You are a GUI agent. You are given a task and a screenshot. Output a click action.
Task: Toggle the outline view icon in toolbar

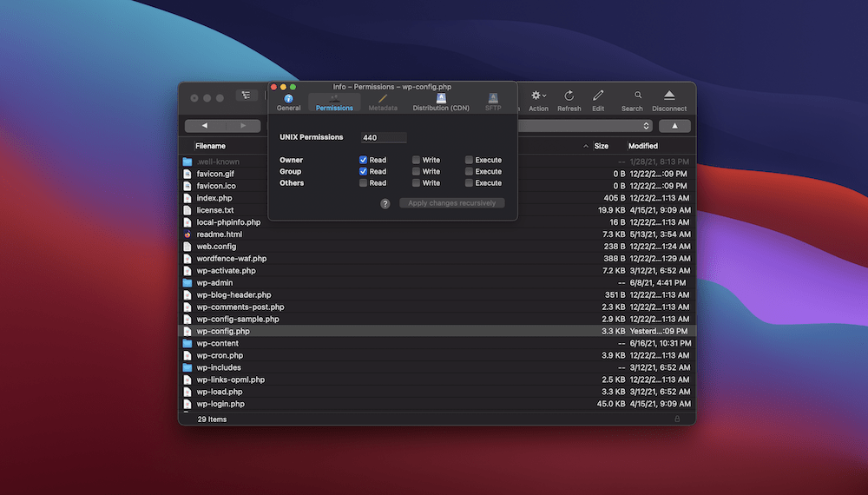[246, 96]
